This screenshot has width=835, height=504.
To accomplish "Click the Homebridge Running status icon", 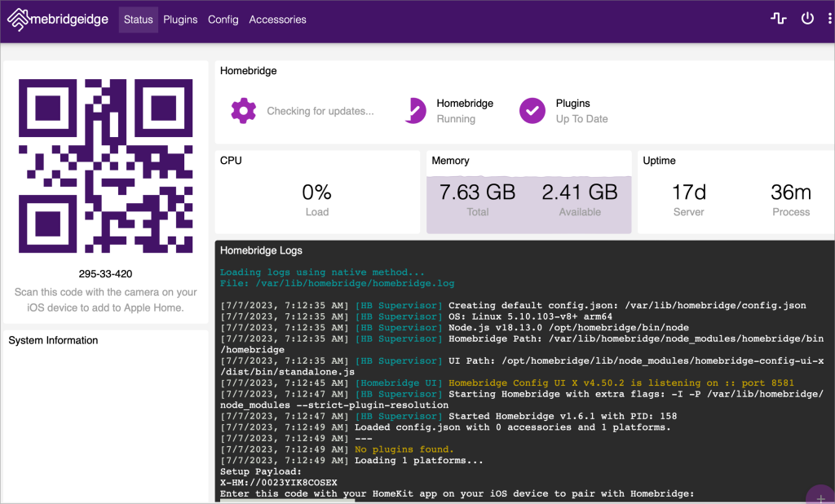I will point(416,111).
